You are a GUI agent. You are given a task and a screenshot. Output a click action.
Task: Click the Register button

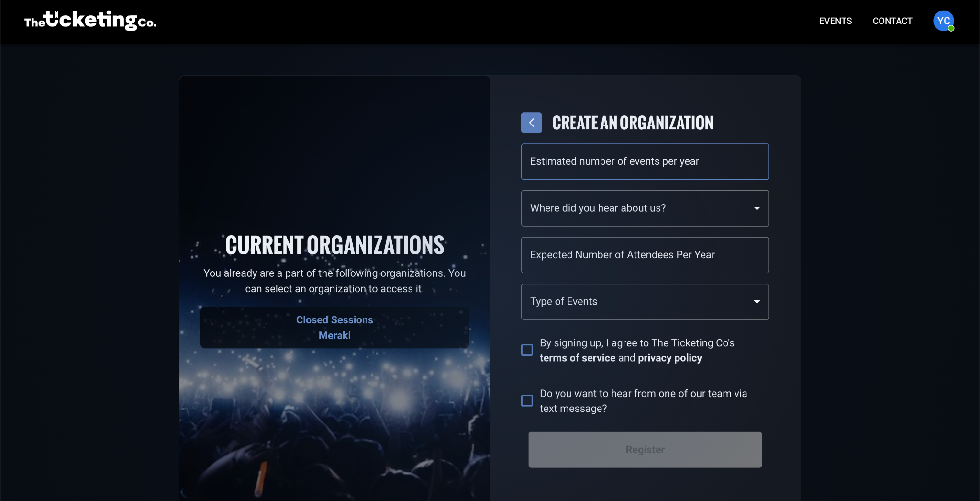(x=645, y=450)
